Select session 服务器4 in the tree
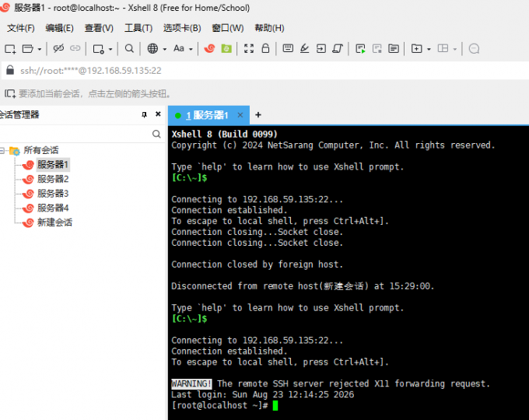Viewport: 529px width, 420px height. [x=53, y=208]
